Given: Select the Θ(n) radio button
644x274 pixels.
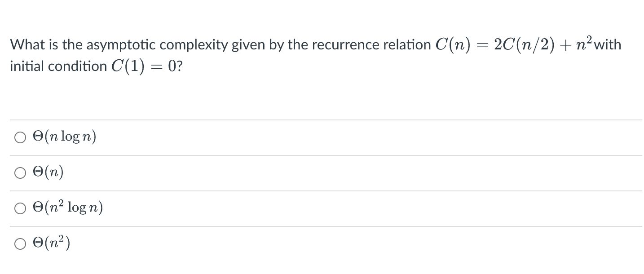Looking at the screenshot, I should (x=20, y=173).
